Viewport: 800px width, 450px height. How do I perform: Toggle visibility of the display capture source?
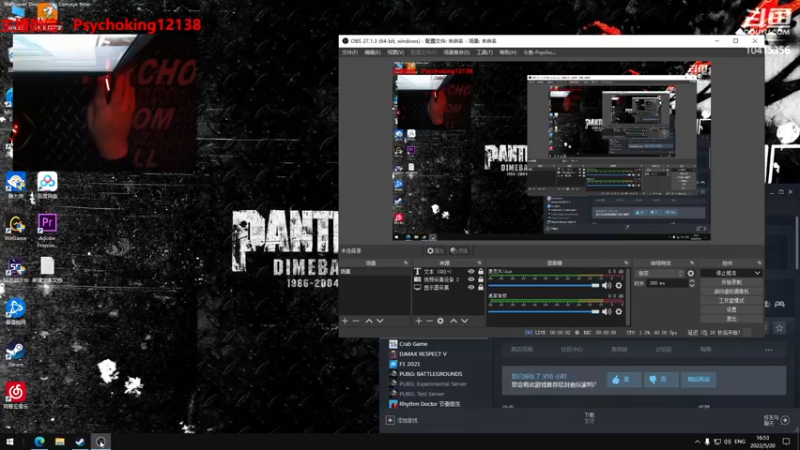471,287
